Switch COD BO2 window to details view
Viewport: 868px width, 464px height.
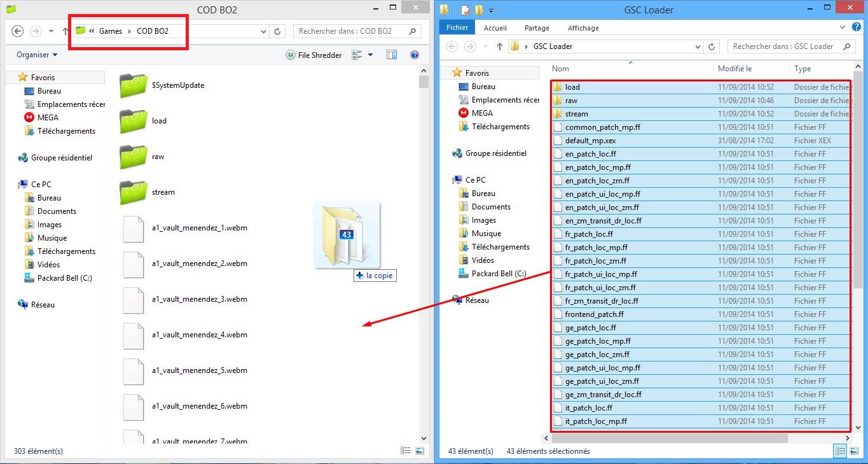[405, 451]
